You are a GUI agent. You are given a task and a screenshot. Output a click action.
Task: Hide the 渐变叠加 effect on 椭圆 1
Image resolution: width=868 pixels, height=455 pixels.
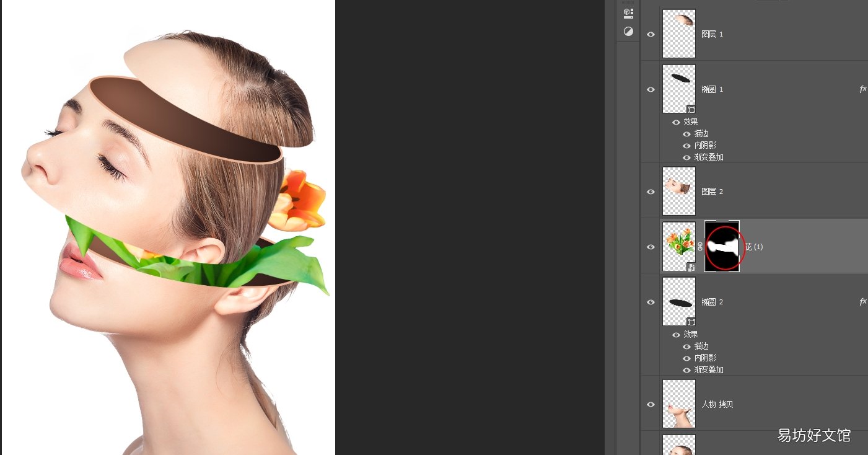tap(686, 157)
